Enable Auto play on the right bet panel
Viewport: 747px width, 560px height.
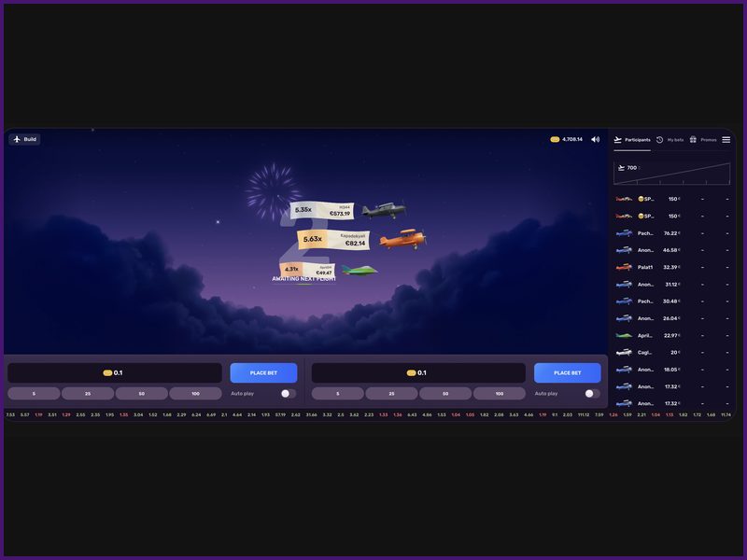pos(592,393)
